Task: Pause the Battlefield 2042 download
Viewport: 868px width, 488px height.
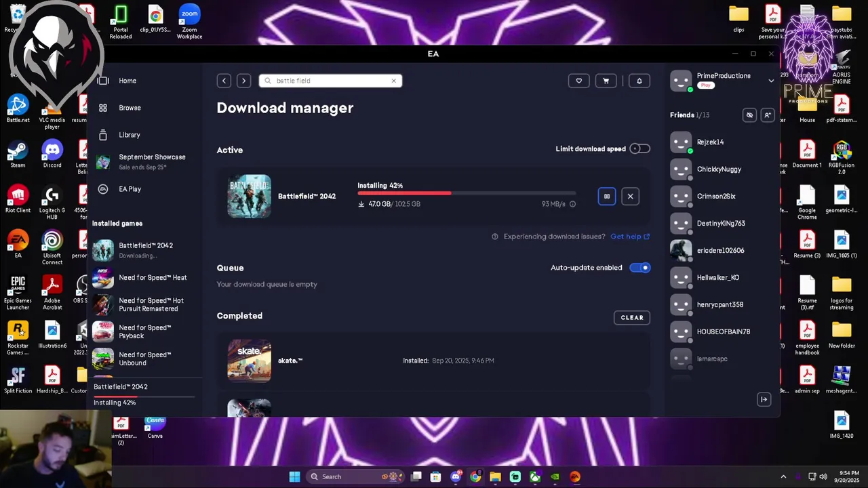Action: (x=607, y=197)
